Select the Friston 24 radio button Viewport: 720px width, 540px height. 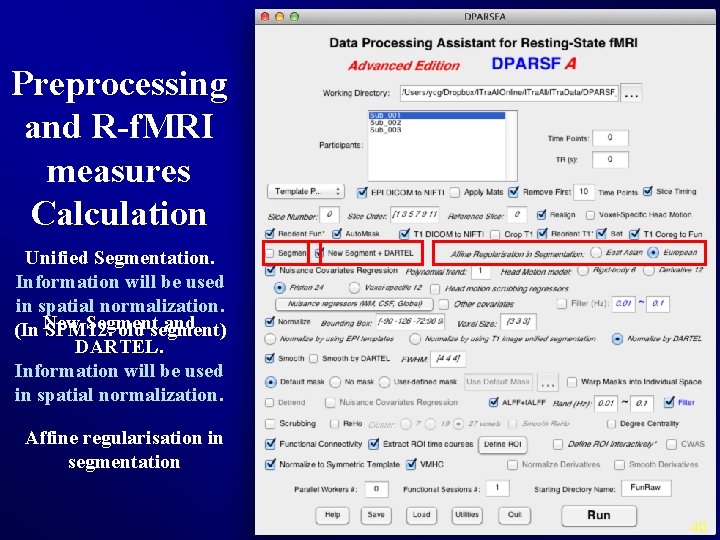[279, 288]
